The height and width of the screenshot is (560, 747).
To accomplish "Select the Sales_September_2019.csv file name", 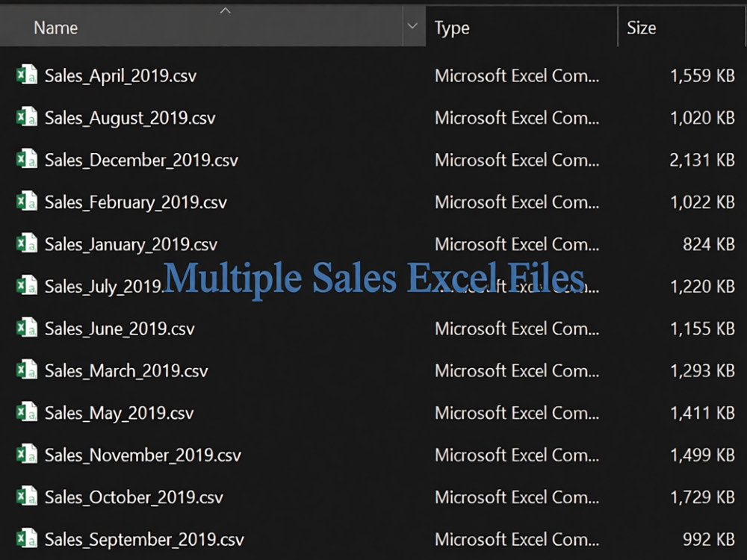I will coord(144,540).
